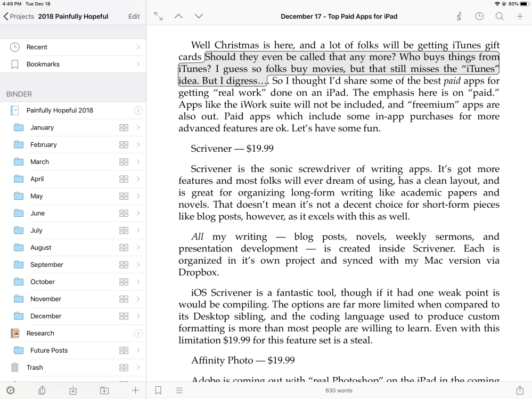
Task: Toggle fullscreen mode with the diagonal arrows icon
Action: (x=158, y=16)
